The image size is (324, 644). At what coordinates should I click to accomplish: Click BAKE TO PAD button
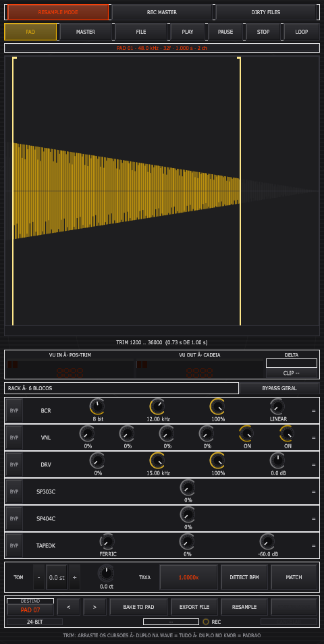(139, 607)
